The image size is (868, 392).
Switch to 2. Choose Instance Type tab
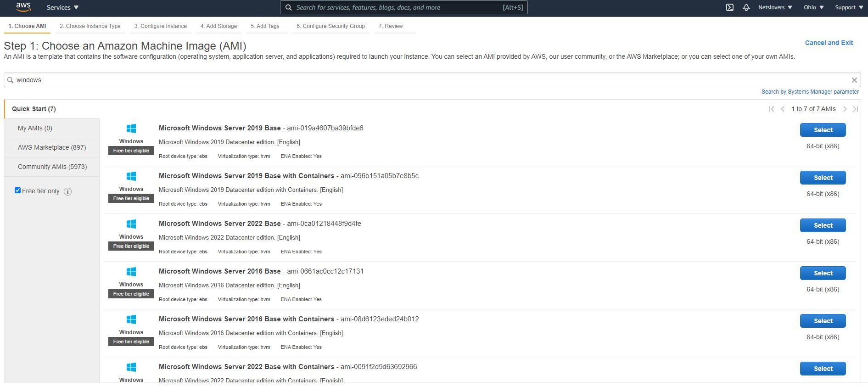(x=90, y=26)
